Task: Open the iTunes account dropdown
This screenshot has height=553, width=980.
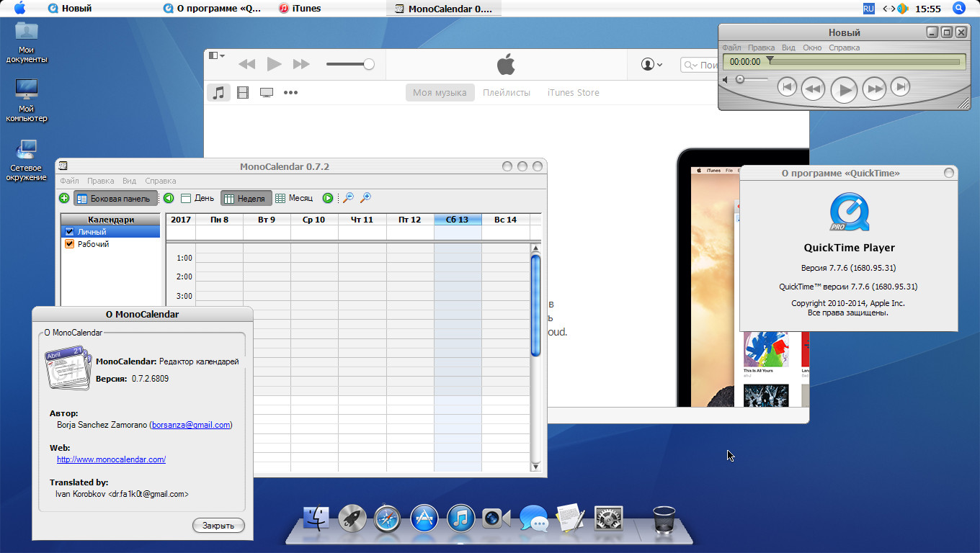Action: pos(651,65)
